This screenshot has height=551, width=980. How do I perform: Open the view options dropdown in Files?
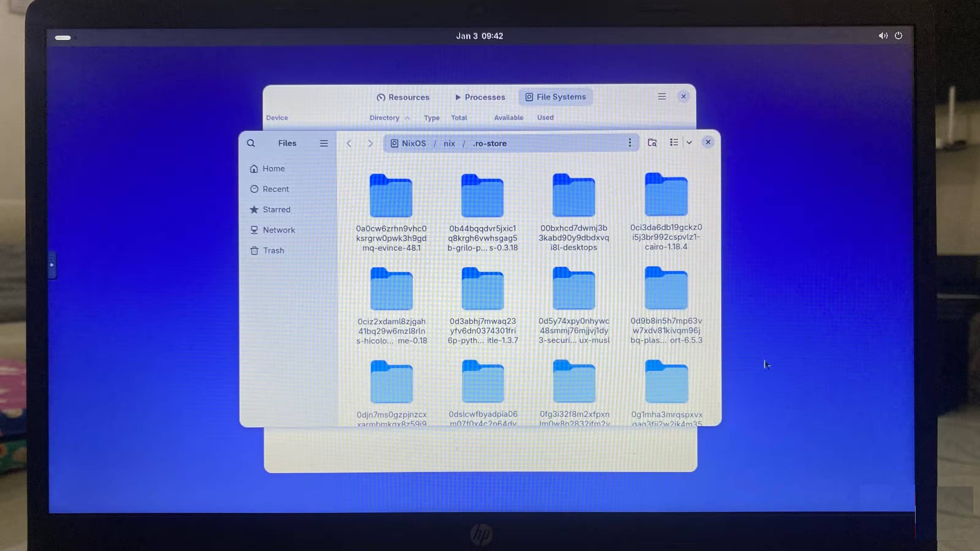pyautogui.click(x=690, y=143)
